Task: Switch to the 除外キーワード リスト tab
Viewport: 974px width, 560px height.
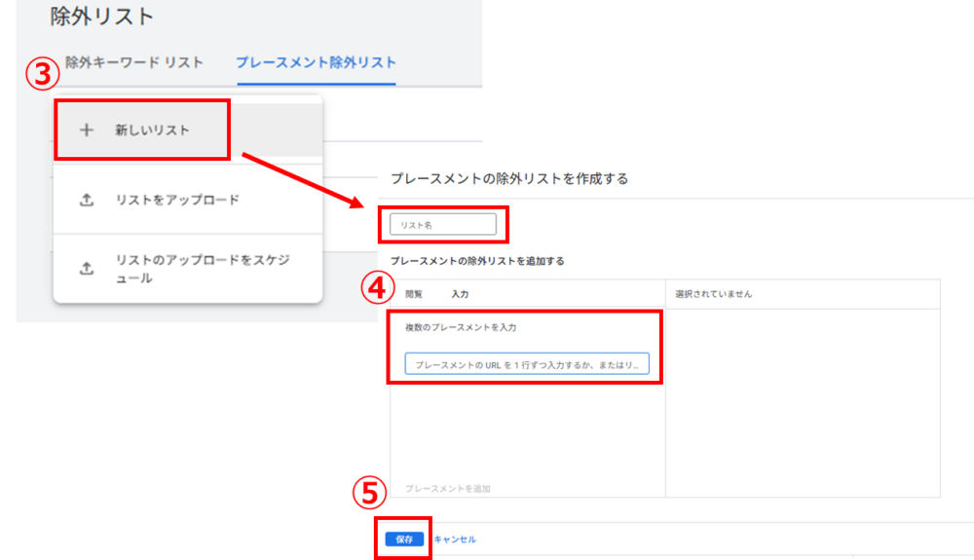Action: pos(134,62)
